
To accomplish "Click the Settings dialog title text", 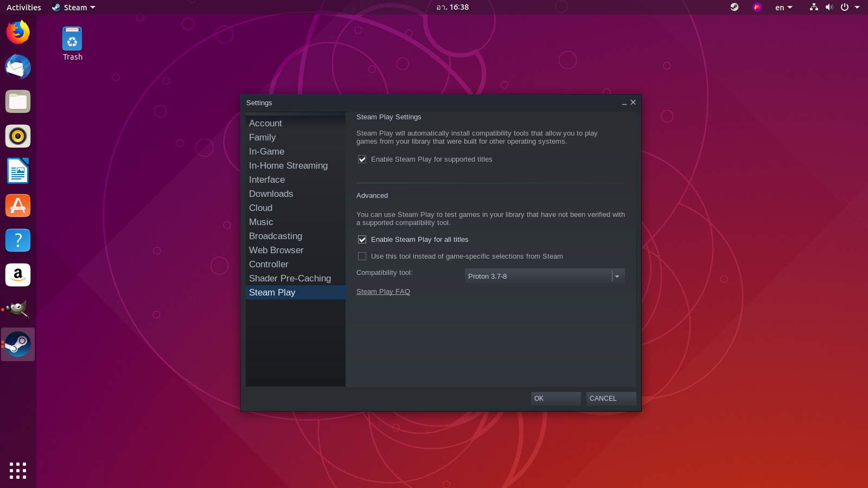I will pos(259,103).
